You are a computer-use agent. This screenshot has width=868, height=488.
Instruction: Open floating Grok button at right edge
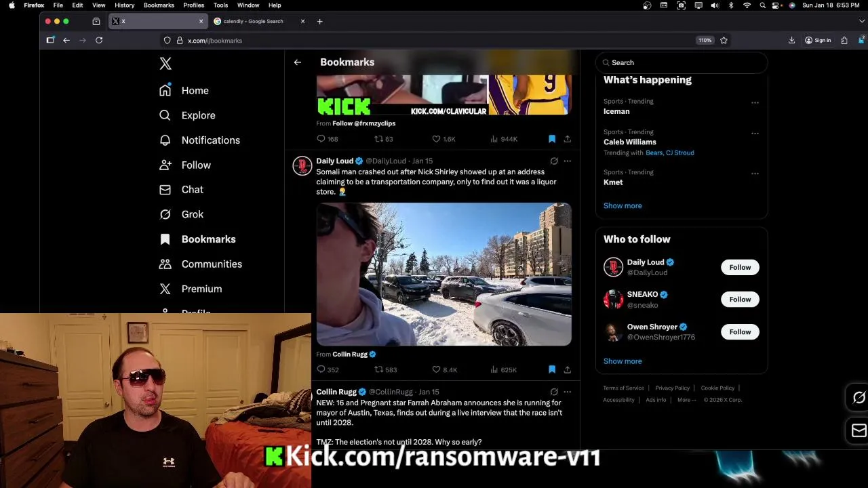(859, 398)
